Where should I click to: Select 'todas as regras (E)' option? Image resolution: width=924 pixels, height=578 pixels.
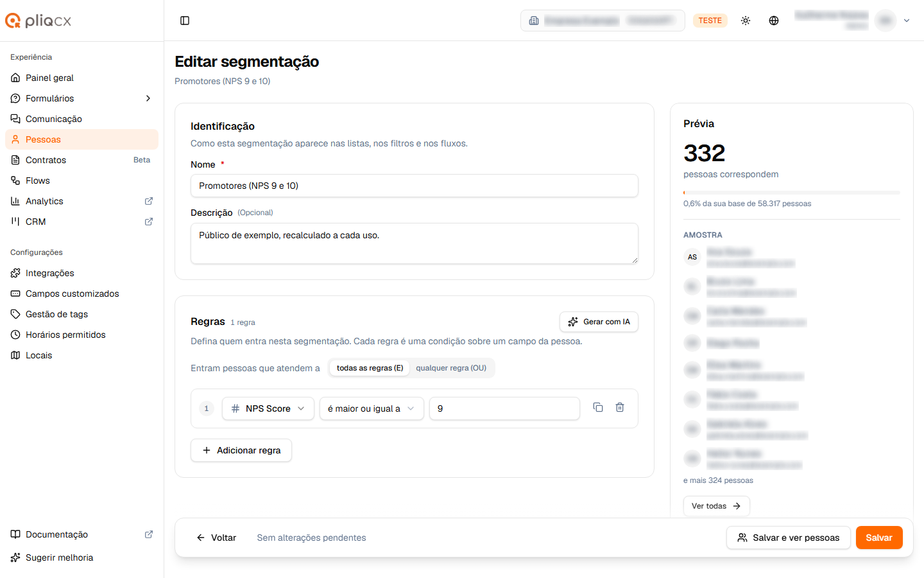(x=370, y=368)
